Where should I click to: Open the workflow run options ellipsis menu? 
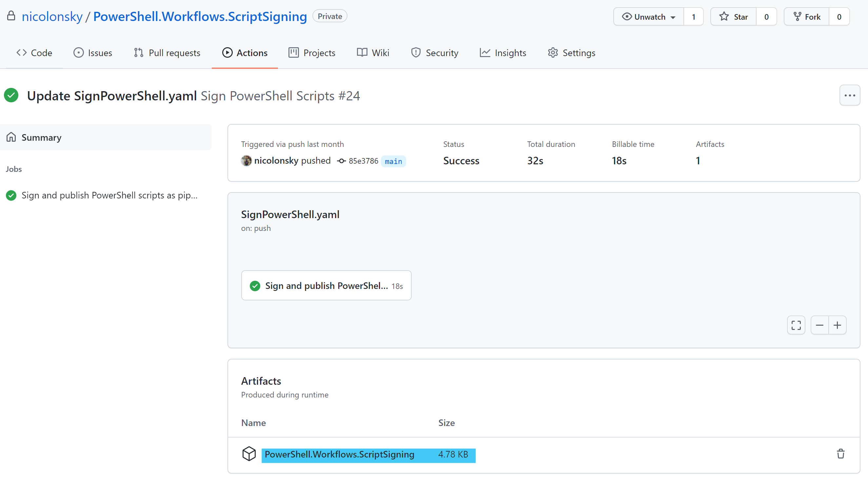[849, 95]
